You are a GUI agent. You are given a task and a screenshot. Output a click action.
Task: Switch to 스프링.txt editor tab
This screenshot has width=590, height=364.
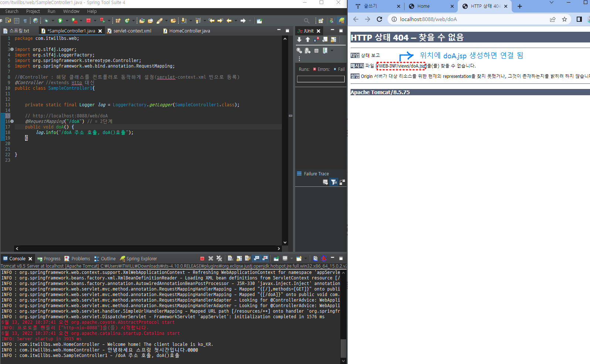coord(16,31)
